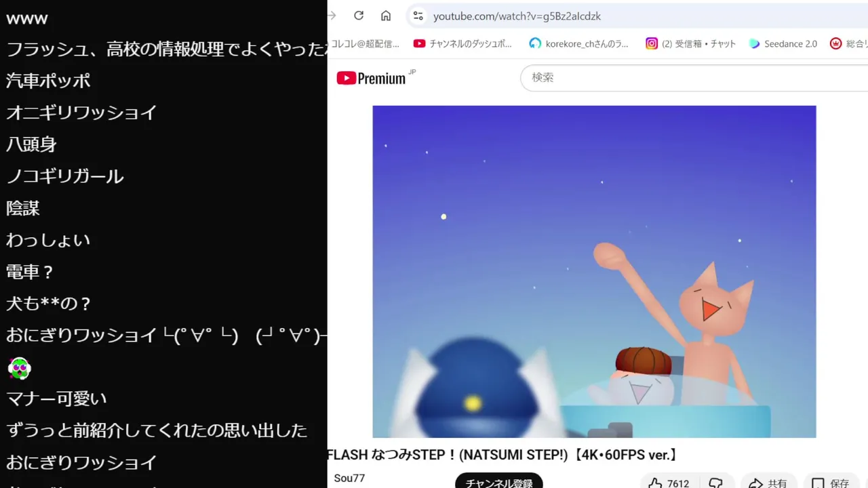The image size is (868, 488).
Task: Open the 総合 crown-icon bookmark
Action: coord(849,44)
